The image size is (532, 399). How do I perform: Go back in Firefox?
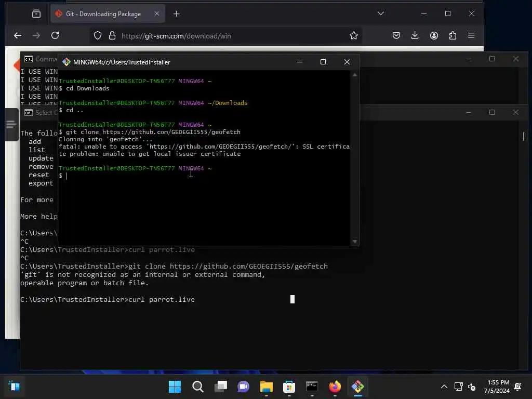tap(18, 35)
